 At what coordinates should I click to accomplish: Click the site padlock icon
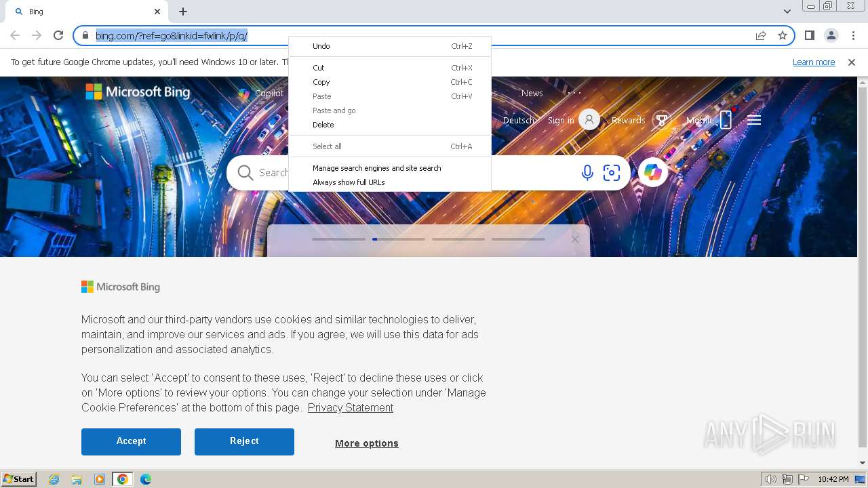pos(85,35)
